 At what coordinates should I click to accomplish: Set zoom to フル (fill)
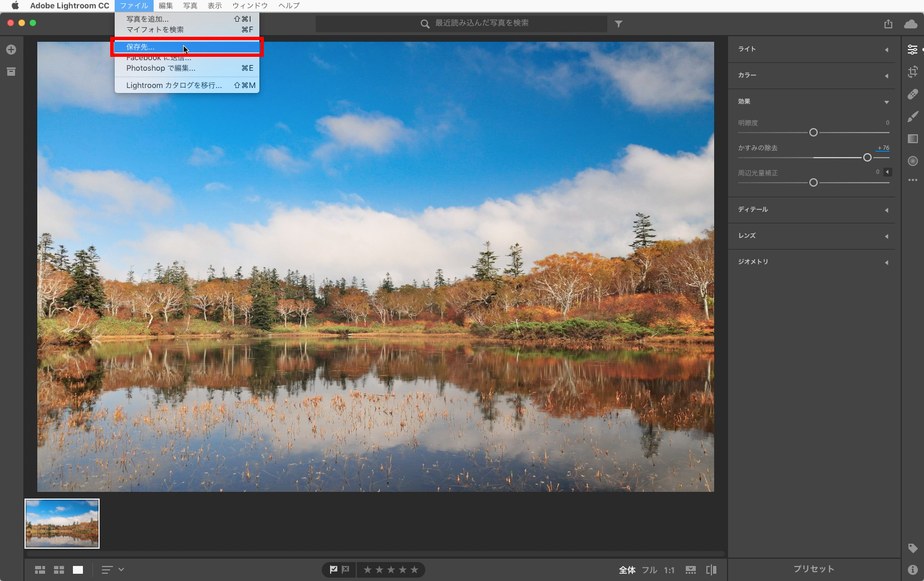[650, 570]
